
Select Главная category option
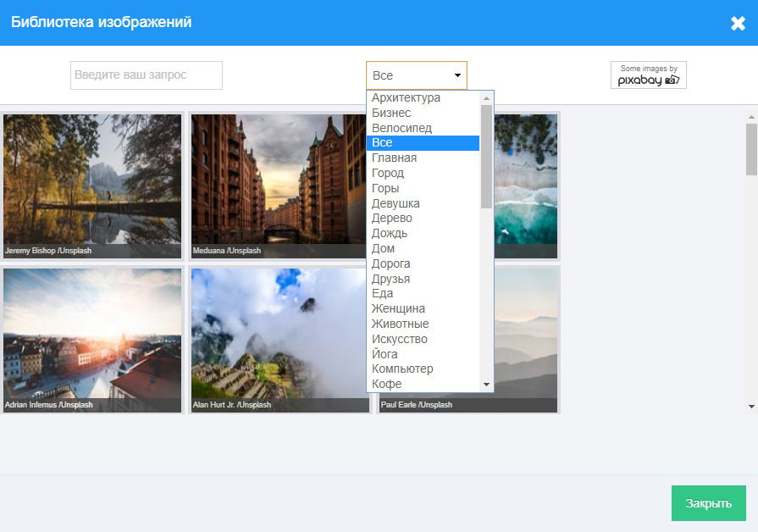point(423,158)
